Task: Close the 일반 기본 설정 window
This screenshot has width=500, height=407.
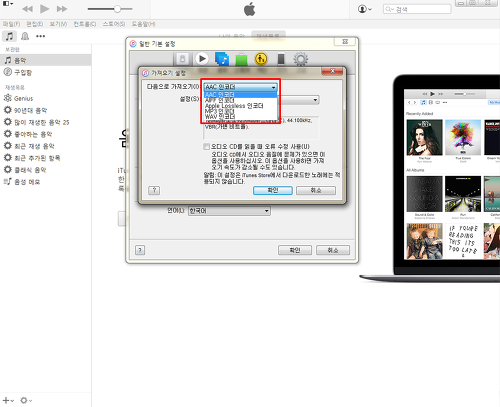Action: pos(345,42)
